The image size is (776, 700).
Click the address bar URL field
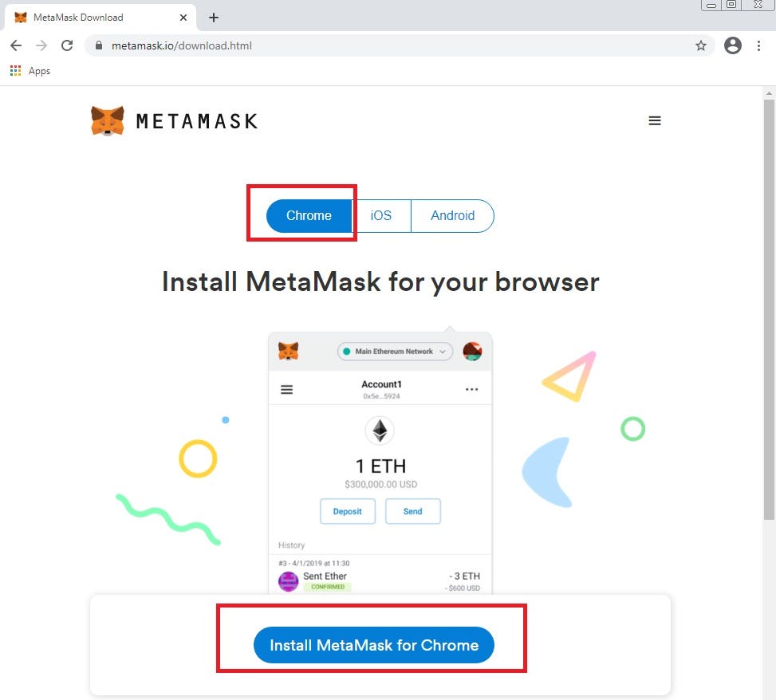coord(400,45)
